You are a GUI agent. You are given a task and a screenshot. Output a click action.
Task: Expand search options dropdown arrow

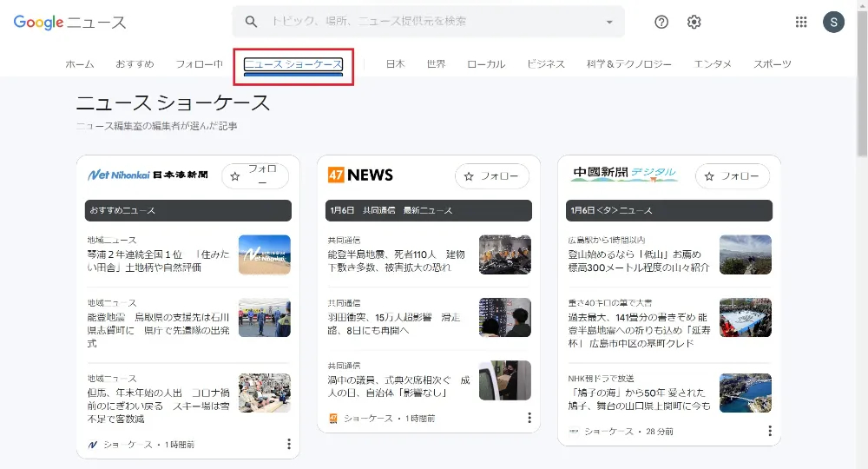609,23
